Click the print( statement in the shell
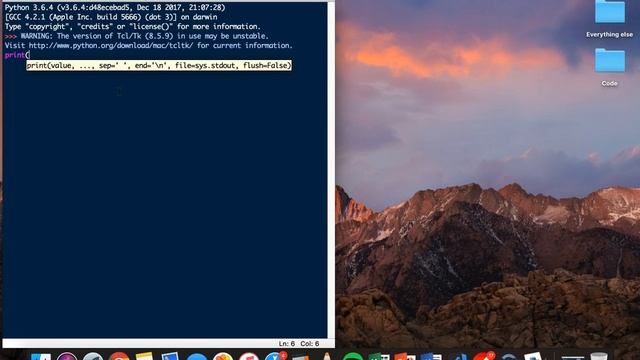The image size is (640, 360). tap(17, 55)
